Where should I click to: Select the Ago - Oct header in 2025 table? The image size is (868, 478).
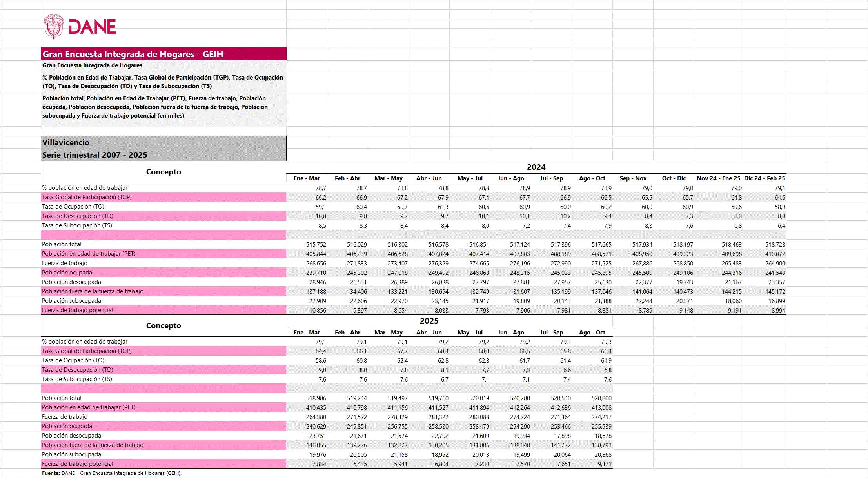coord(592,333)
